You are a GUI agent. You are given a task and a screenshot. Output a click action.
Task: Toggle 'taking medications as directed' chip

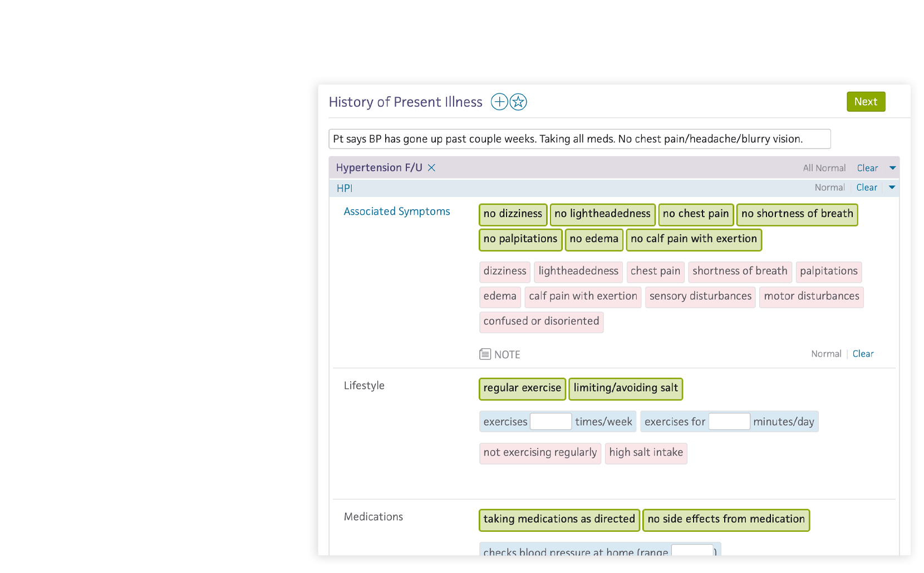pyautogui.click(x=559, y=520)
